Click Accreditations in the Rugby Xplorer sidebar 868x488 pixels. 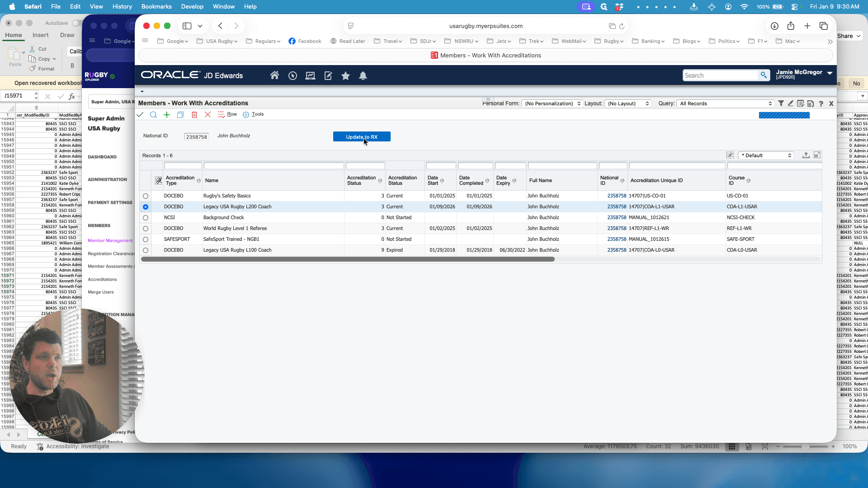[102, 280]
